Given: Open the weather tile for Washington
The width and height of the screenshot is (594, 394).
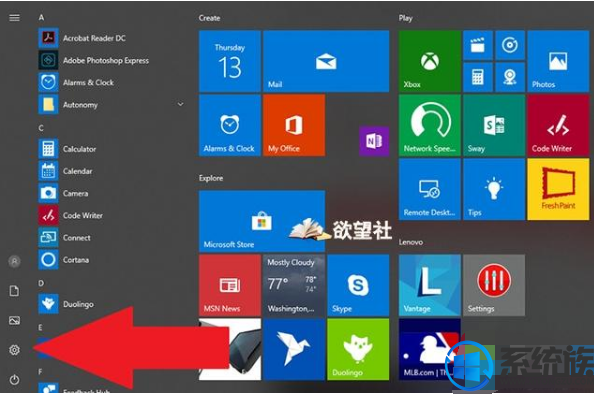Looking at the screenshot, I should coord(294,285).
